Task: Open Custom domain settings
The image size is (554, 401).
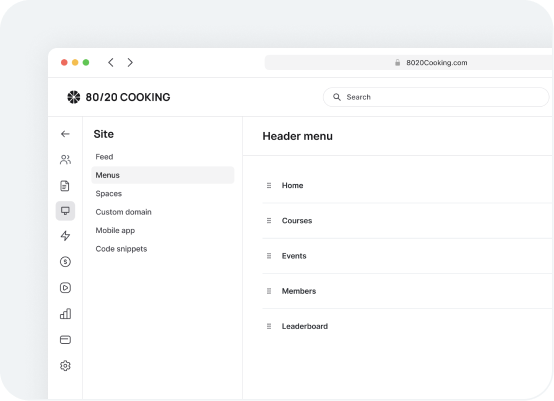Action: point(123,212)
